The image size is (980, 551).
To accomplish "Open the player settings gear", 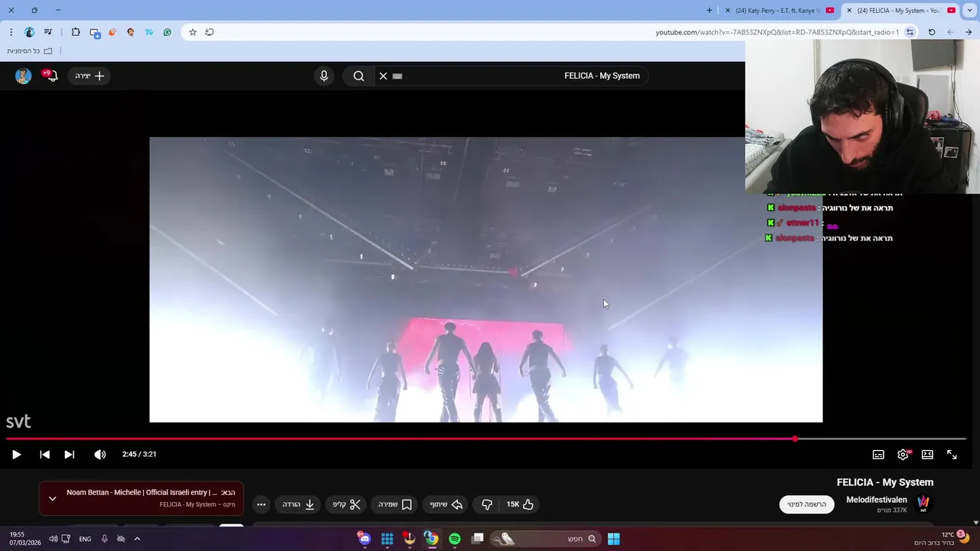I will tap(903, 455).
